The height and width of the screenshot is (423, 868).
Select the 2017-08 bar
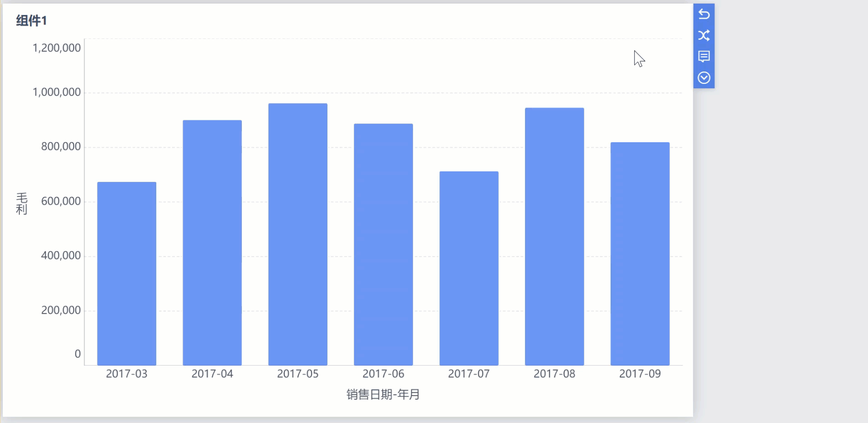tap(554, 237)
